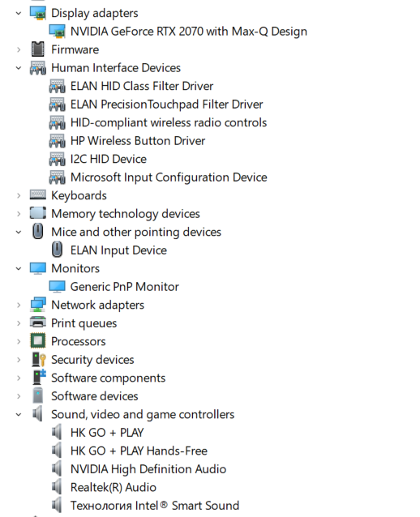Click the Security devices key icon

[39, 360]
